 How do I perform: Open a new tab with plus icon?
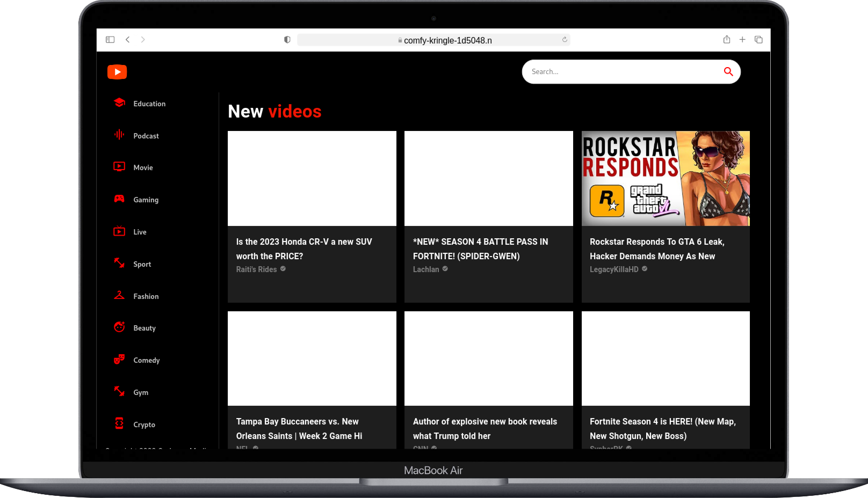click(742, 40)
